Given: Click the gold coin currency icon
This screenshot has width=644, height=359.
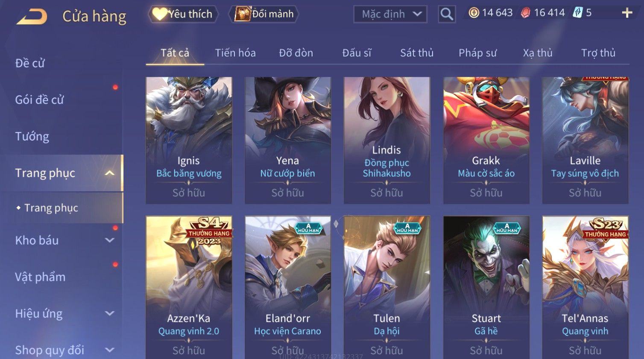Looking at the screenshot, I should (474, 13).
